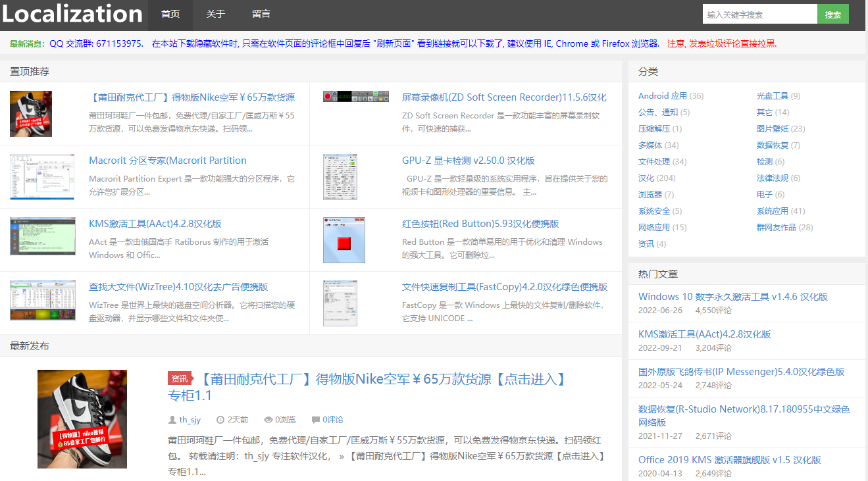Open the 系统安全 category

point(654,211)
